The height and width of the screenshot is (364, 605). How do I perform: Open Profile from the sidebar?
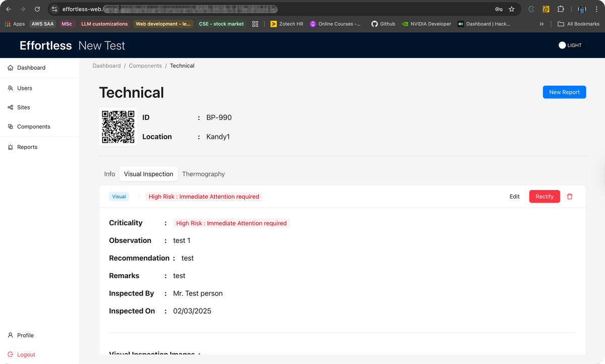(x=25, y=335)
